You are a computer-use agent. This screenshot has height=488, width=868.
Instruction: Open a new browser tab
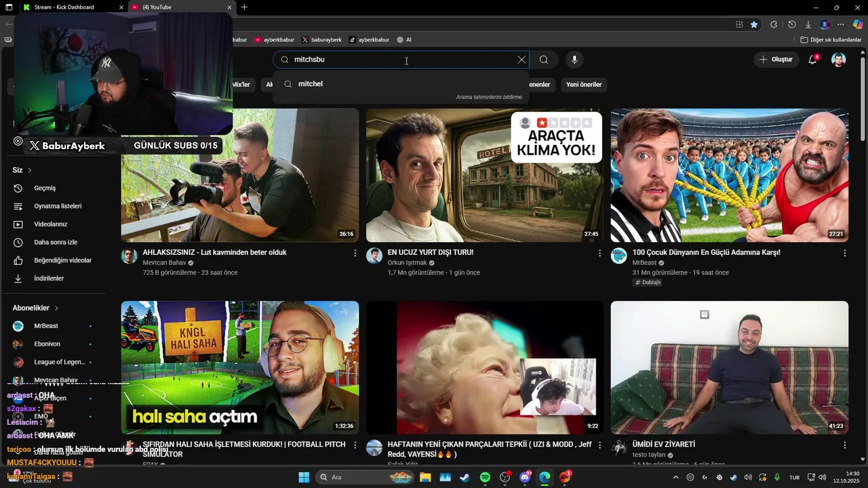tap(244, 7)
